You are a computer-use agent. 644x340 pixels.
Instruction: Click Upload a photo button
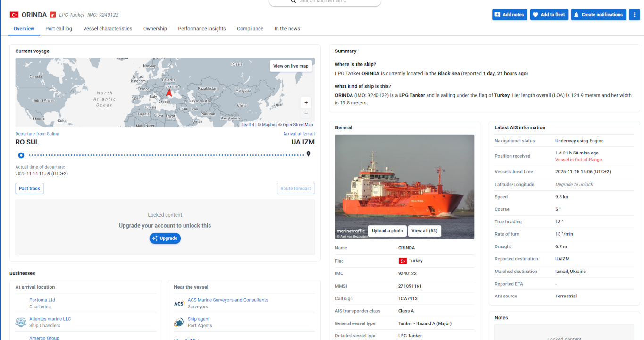(x=387, y=231)
